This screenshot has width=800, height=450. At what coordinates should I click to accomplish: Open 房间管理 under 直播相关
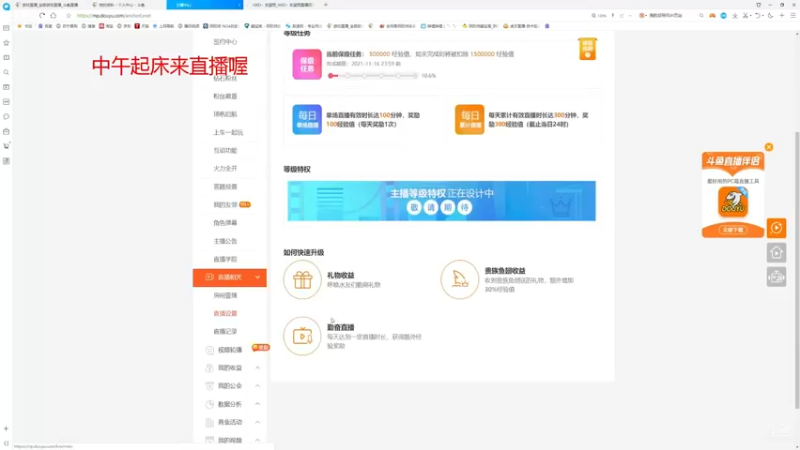click(225, 295)
